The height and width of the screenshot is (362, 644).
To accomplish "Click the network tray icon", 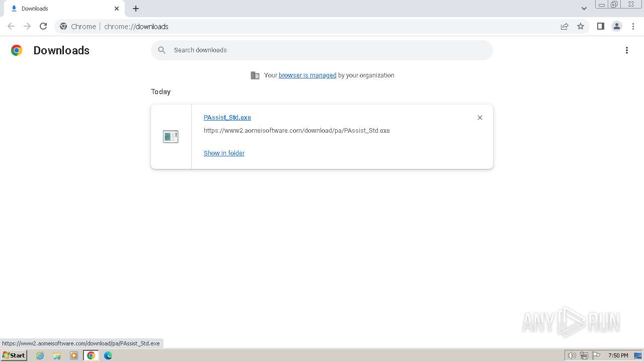I will [x=584, y=355].
